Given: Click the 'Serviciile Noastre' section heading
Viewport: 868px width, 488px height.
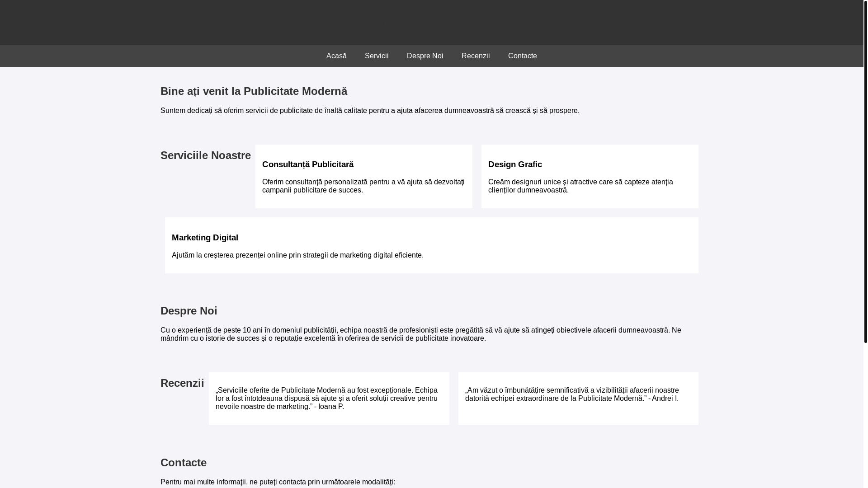Looking at the screenshot, I should [x=206, y=155].
